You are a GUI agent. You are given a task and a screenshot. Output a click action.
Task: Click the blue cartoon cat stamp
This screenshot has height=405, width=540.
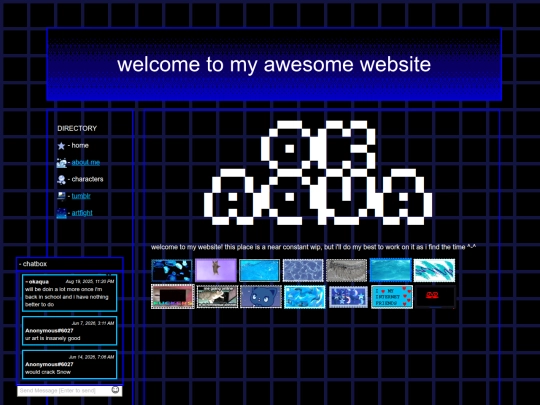(261, 297)
